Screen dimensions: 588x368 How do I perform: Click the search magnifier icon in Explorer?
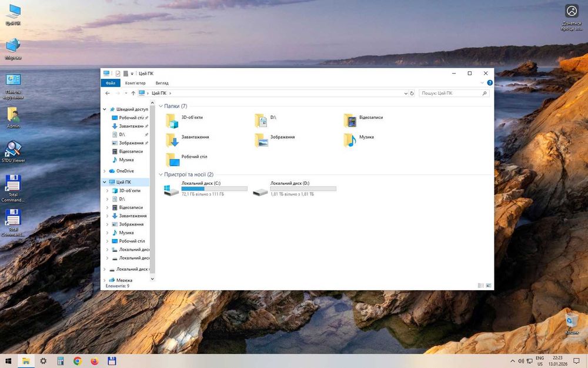coord(485,93)
